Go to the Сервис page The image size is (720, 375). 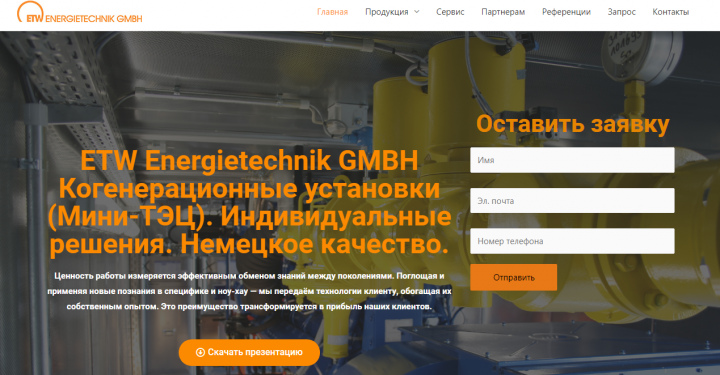[450, 12]
